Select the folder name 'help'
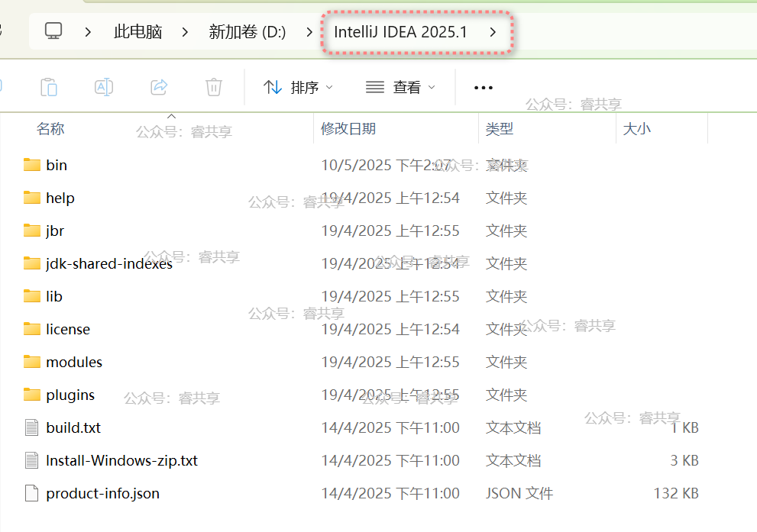This screenshot has width=757, height=532. 60,198
